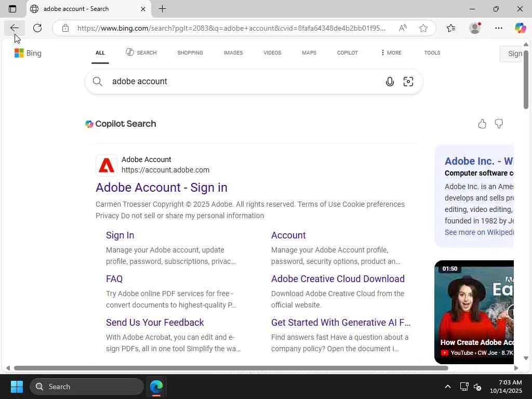This screenshot has height=399, width=532.
Task: Select the ALL results tab
Action: click(100, 52)
